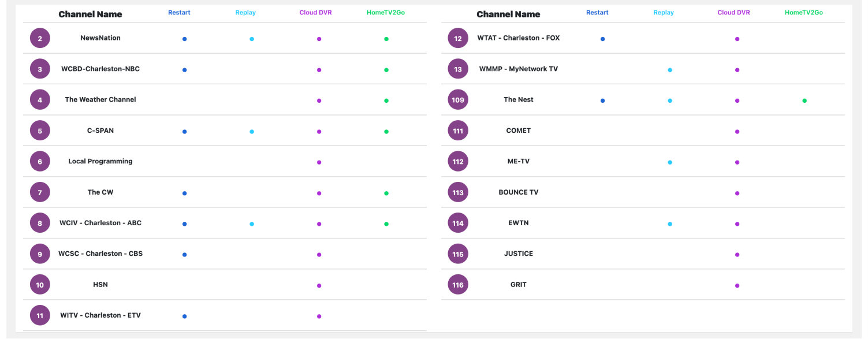Click The Nest HomeTV2Go green dot
Viewport: 868px width, 339px height.
point(804,100)
